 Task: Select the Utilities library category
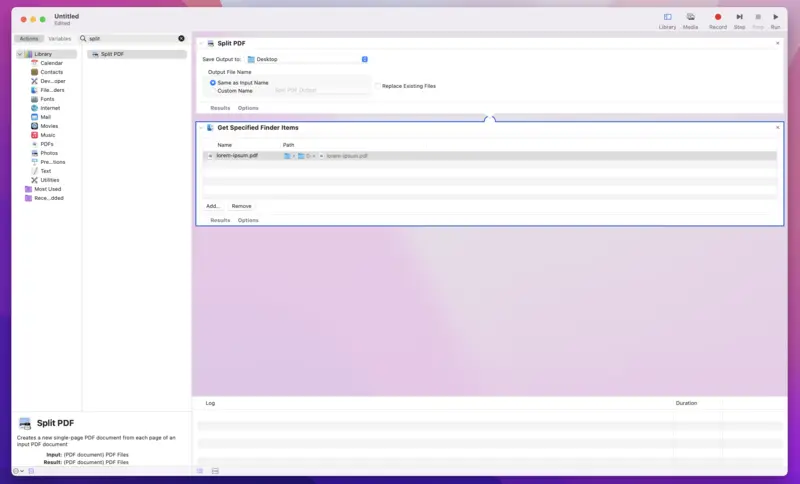point(49,180)
